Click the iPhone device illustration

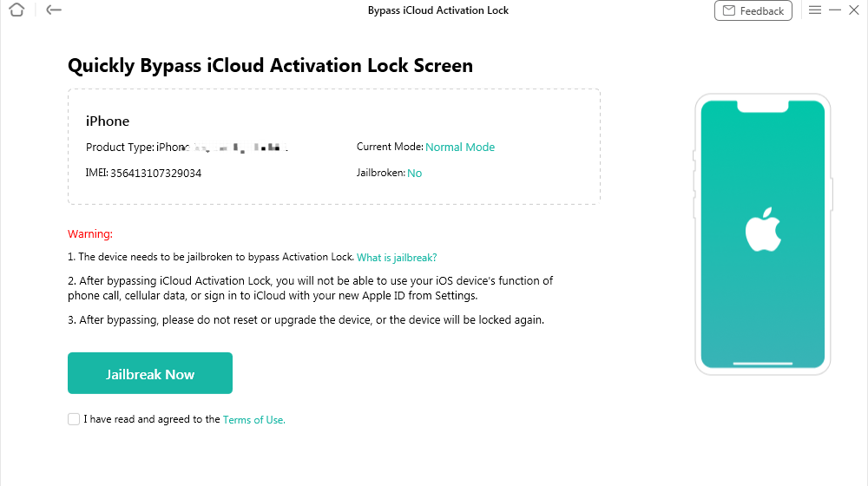click(x=763, y=234)
